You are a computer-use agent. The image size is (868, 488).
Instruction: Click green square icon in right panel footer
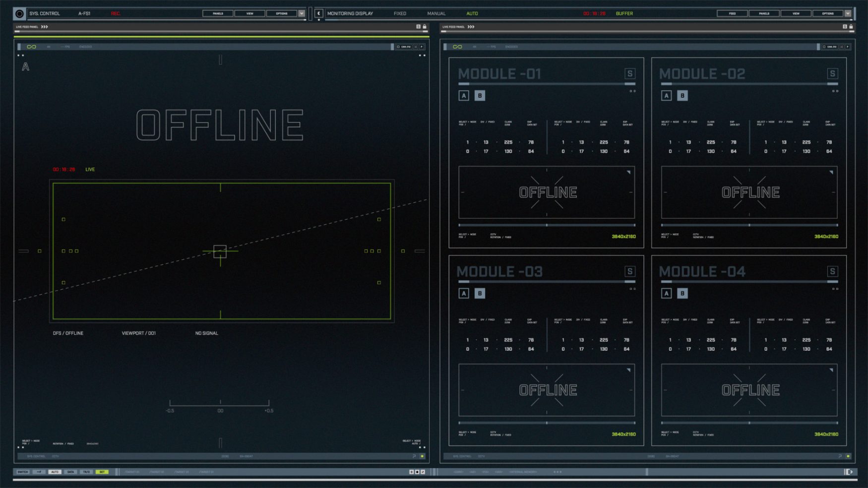tap(848, 456)
